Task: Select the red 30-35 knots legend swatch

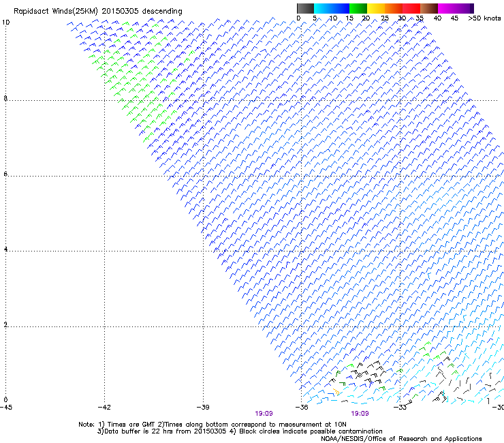Action: pyautogui.click(x=411, y=8)
